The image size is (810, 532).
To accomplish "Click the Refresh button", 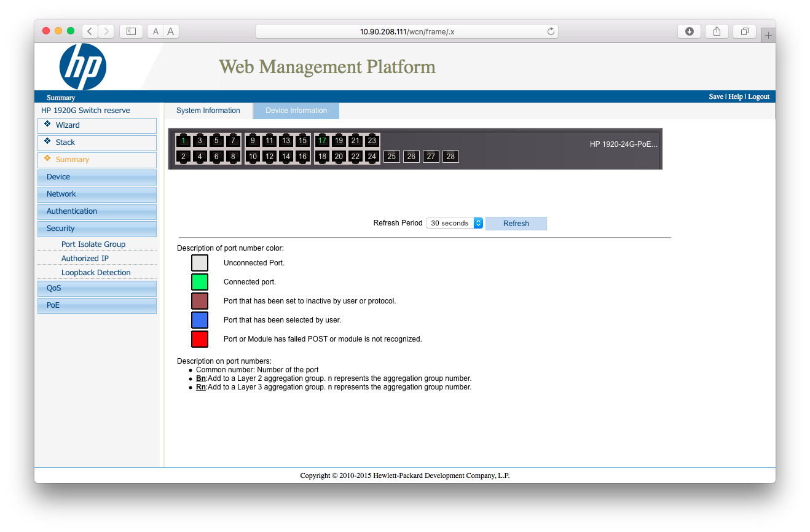I will (x=516, y=224).
